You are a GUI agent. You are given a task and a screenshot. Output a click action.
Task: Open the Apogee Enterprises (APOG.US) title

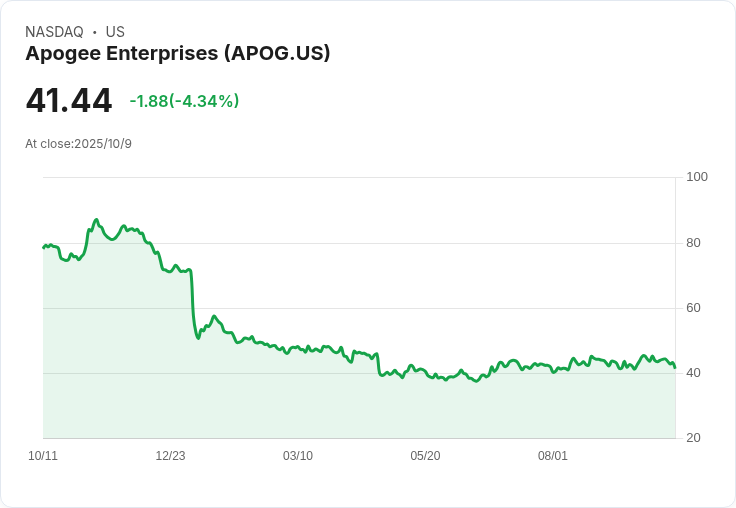(x=178, y=53)
